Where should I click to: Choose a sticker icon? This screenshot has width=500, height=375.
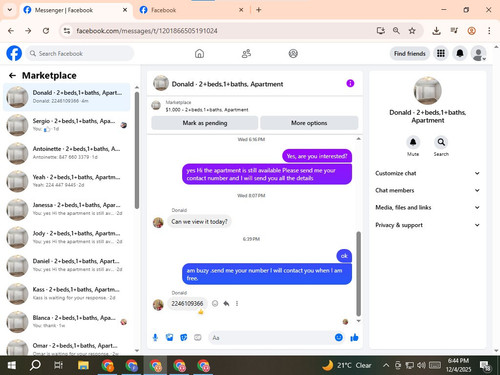pos(184,338)
